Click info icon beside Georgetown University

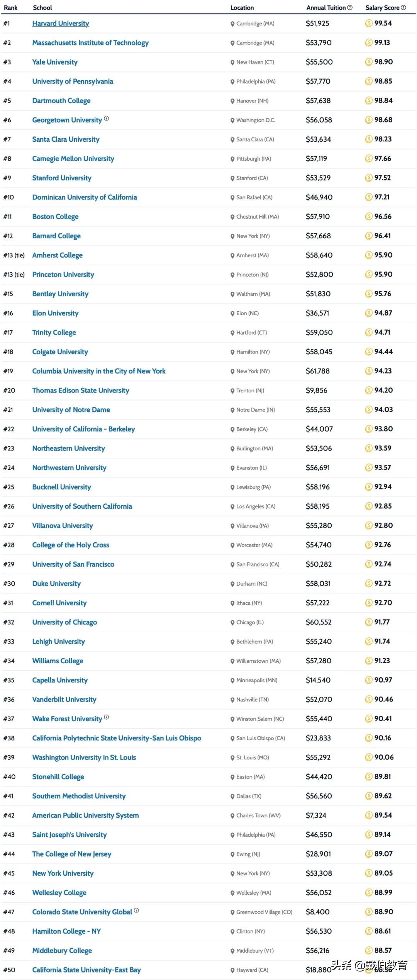(x=107, y=119)
